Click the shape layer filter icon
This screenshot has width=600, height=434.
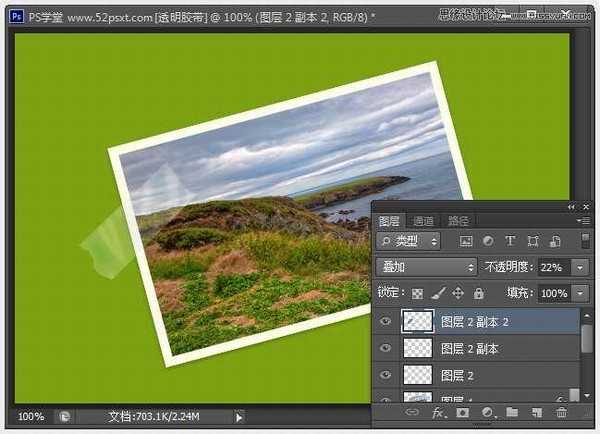tap(532, 242)
